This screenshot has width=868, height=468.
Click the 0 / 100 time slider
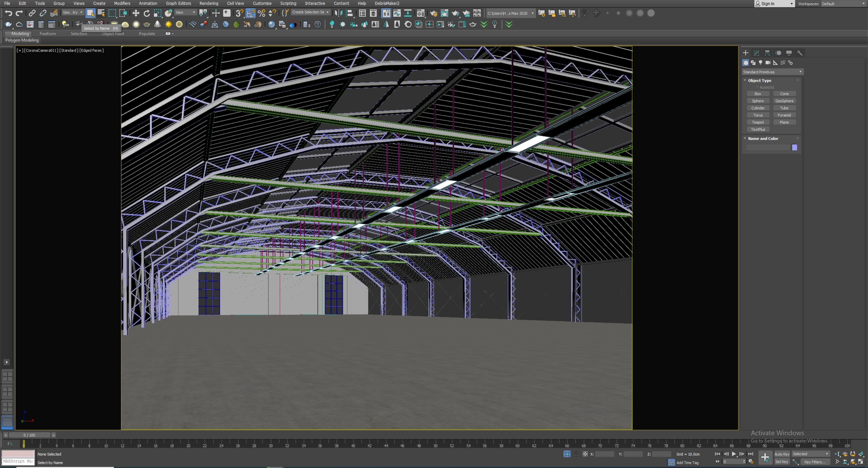(x=29, y=435)
